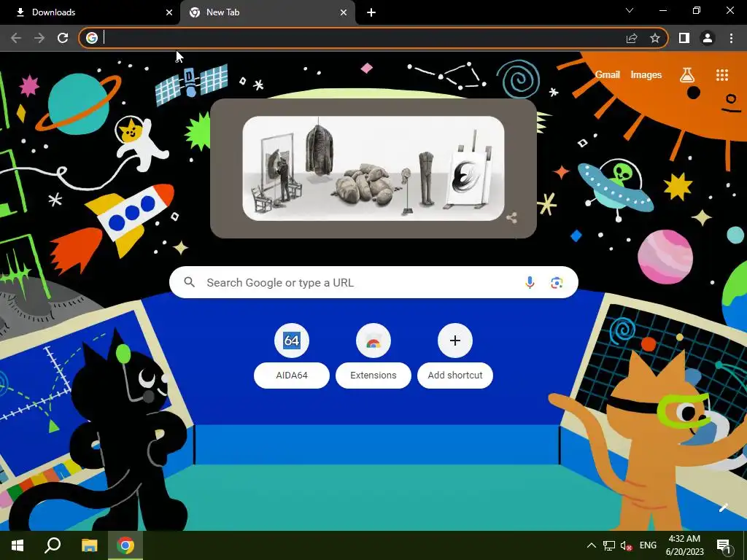
Task: Click the Google Doodle artwork
Action: click(373, 168)
